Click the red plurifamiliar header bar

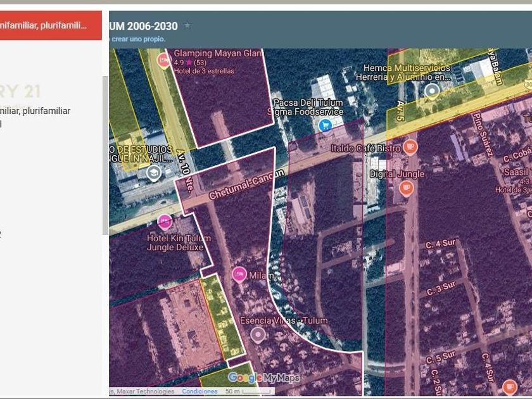[x=51, y=25]
